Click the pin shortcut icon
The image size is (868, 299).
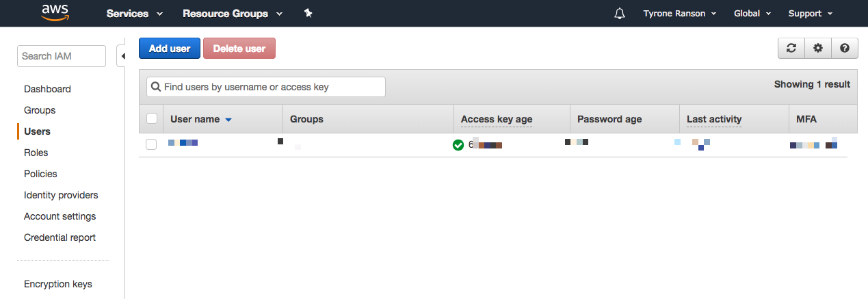[308, 13]
